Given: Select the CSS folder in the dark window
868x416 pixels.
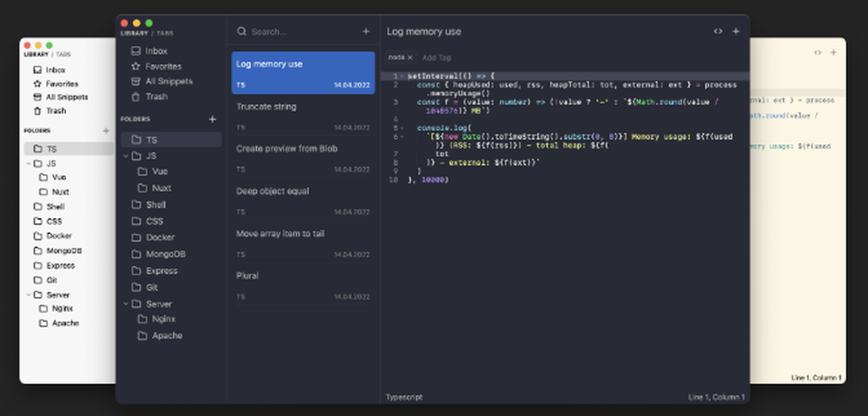Looking at the screenshot, I should click(x=148, y=221).
